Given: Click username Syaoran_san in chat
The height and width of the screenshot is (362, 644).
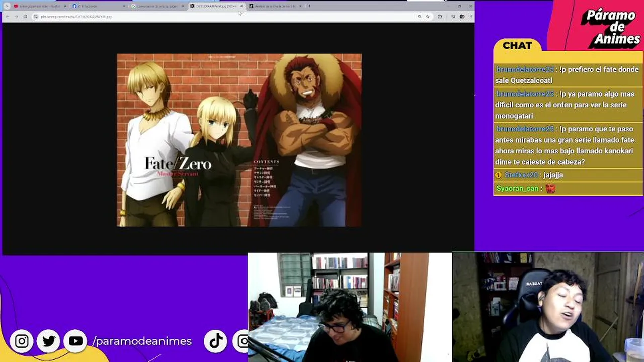Looking at the screenshot, I should click(517, 188).
